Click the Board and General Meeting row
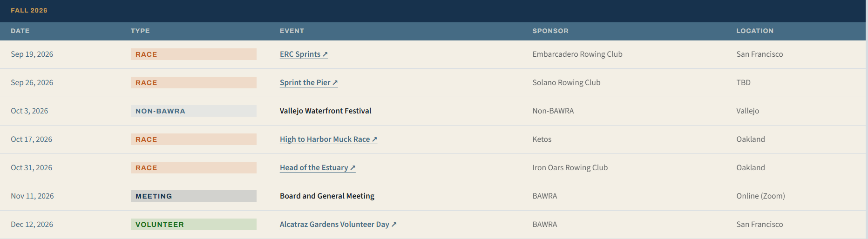This screenshot has height=239, width=868. point(433,196)
